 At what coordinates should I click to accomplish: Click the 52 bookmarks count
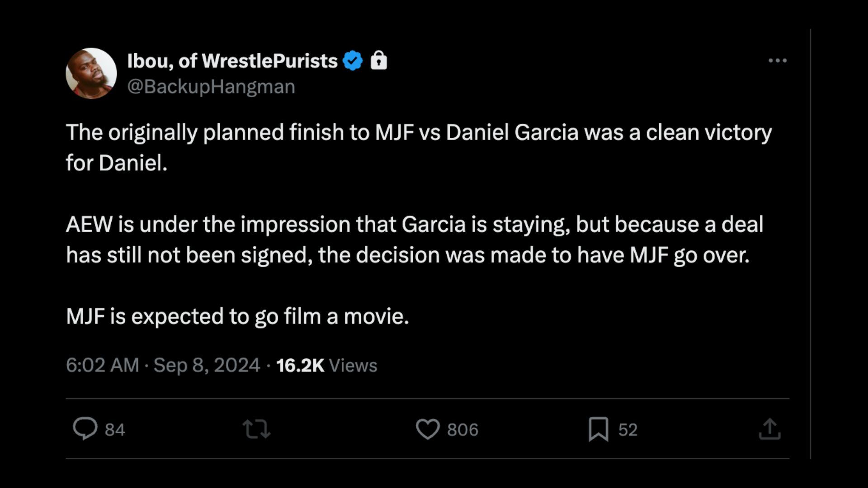[627, 430]
